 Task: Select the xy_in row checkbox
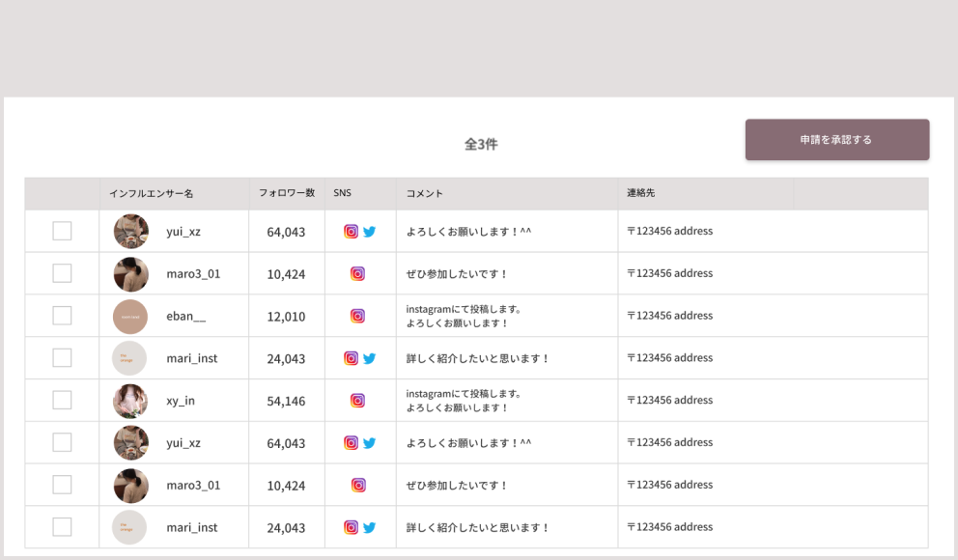click(x=62, y=401)
